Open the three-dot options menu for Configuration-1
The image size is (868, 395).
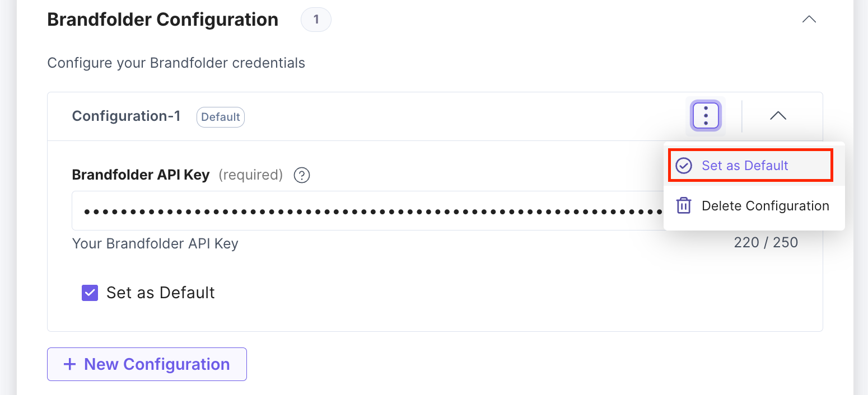coord(705,116)
